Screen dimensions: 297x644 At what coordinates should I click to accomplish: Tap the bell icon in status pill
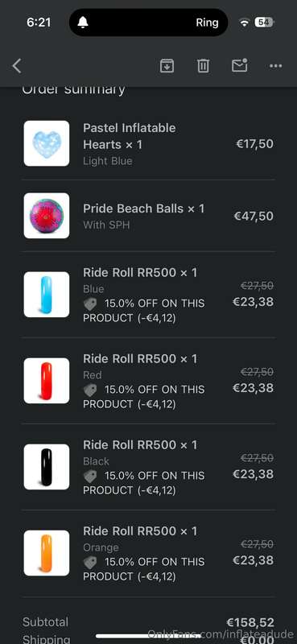83,23
